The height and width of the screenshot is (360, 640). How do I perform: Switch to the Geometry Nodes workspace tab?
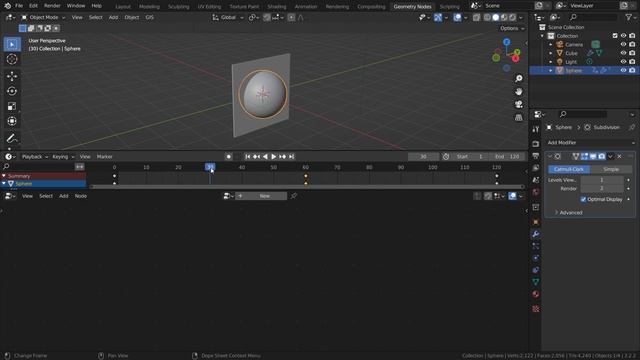(412, 7)
